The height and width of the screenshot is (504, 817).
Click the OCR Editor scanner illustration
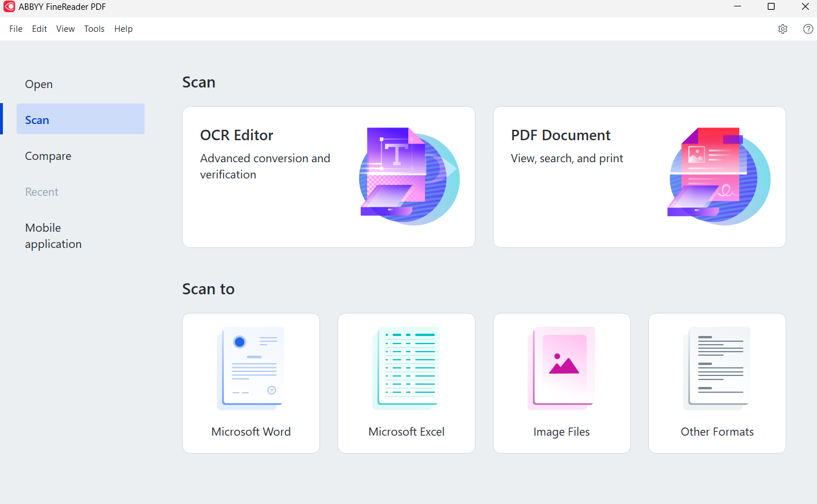click(x=409, y=176)
